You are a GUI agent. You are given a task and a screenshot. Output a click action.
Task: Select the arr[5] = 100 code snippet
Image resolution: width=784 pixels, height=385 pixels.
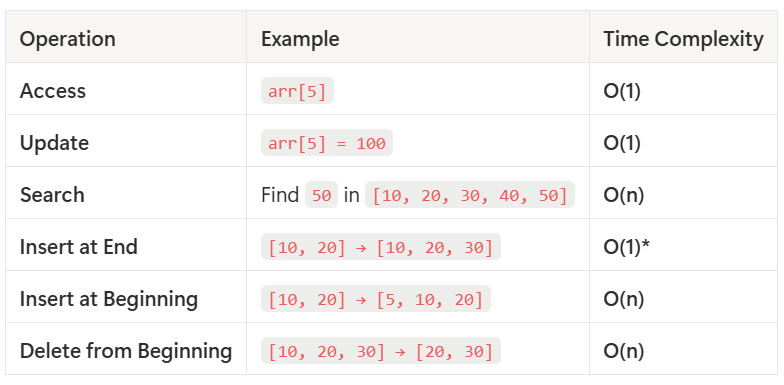tap(326, 143)
